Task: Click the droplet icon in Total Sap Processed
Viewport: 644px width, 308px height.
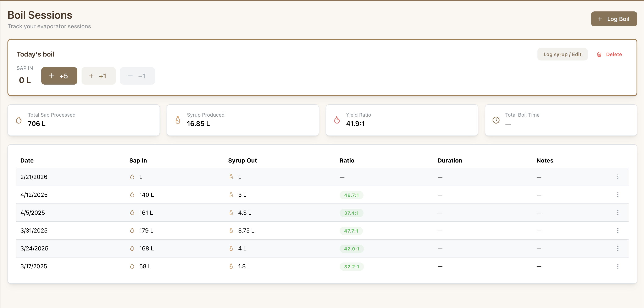Action: point(19,120)
